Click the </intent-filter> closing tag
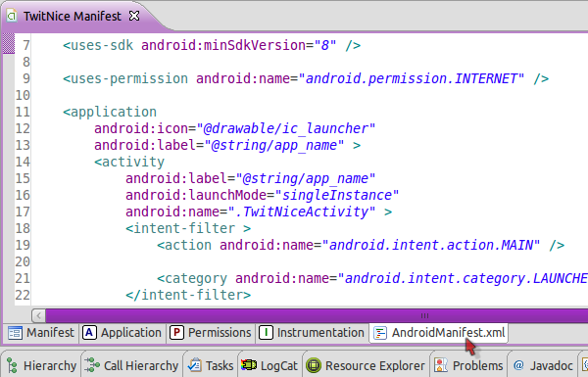 [188, 295]
